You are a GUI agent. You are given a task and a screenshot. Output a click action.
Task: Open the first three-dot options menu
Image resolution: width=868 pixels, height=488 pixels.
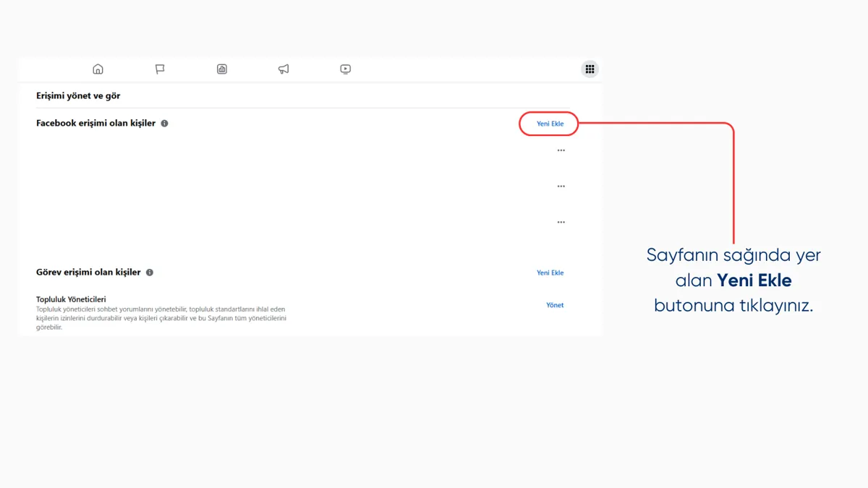(x=561, y=150)
